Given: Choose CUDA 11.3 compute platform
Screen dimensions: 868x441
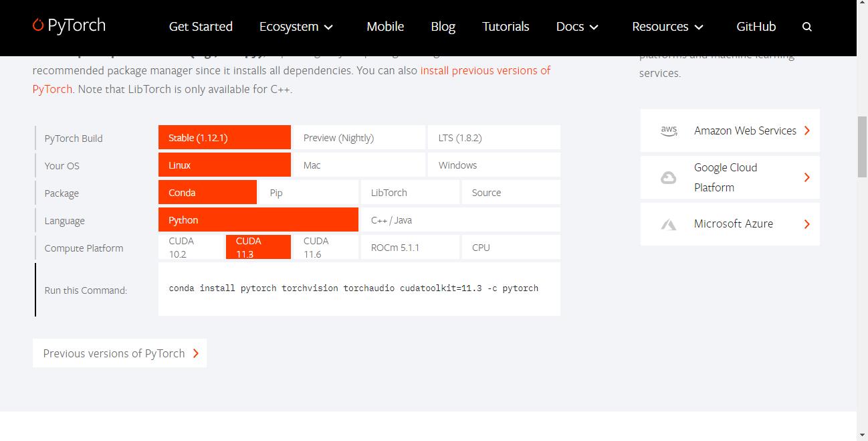Looking at the screenshot, I should pos(258,247).
